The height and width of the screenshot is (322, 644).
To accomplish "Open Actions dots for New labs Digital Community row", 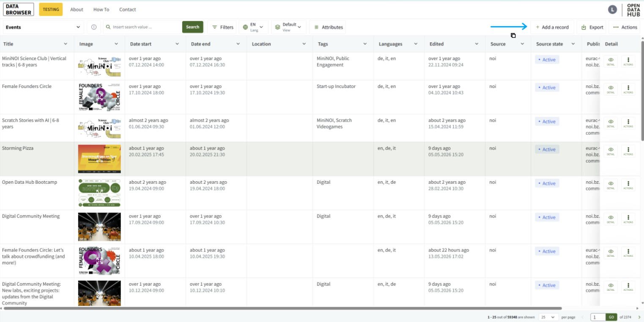I will [x=628, y=287].
